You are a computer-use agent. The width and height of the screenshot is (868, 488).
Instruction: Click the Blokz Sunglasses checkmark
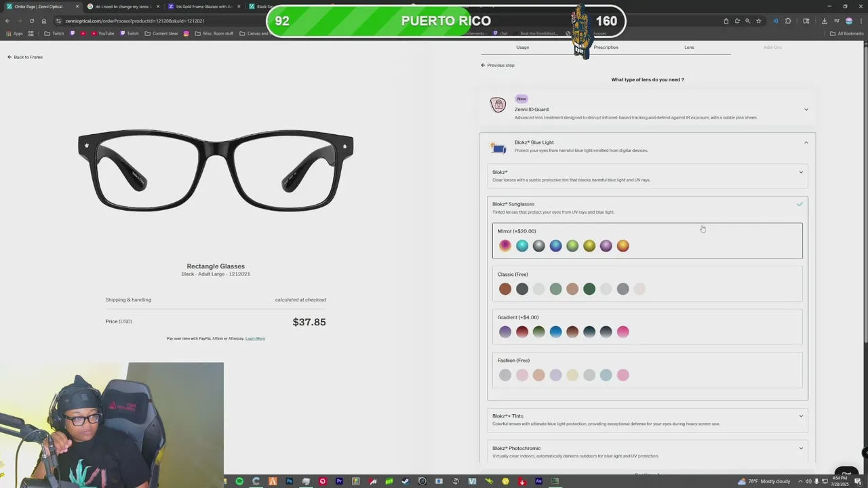(800, 204)
